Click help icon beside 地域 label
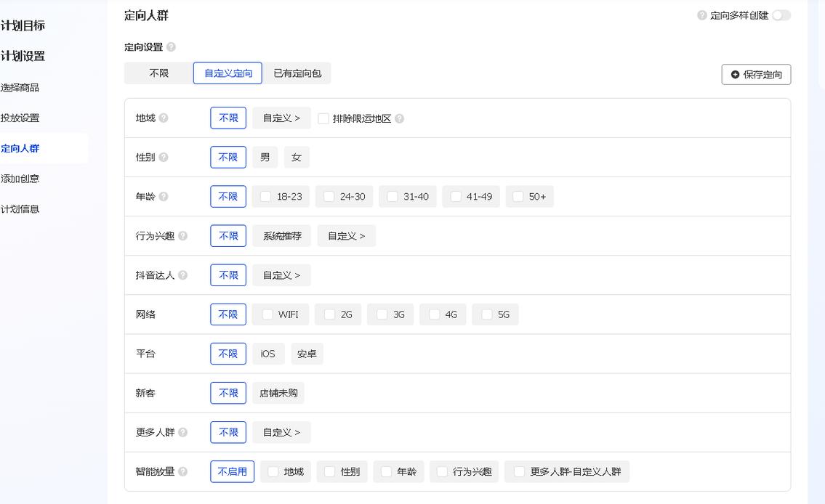This screenshot has width=825, height=504. (x=164, y=118)
